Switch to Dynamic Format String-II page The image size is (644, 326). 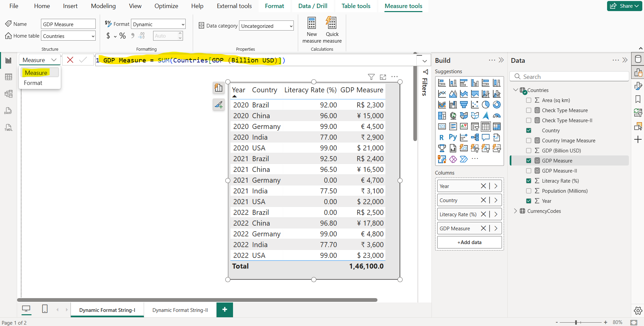point(180,310)
